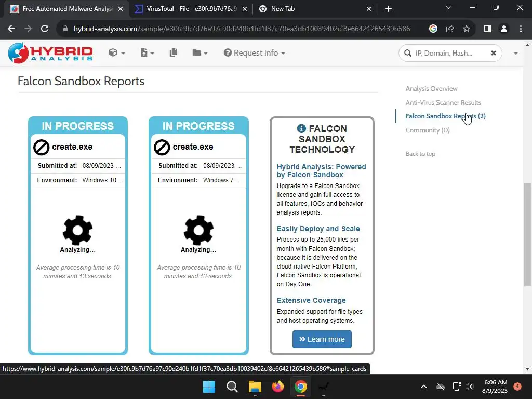This screenshot has height=399, width=532.
Task: Go back to the previous page
Action: tap(11, 29)
